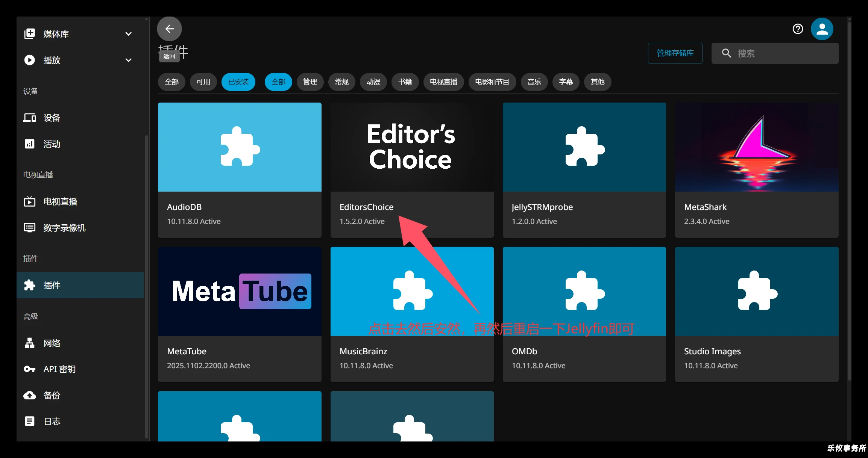The width and height of the screenshot is (868, 458).
Task: Filter by 书籍 category
Action: (405, 82)
